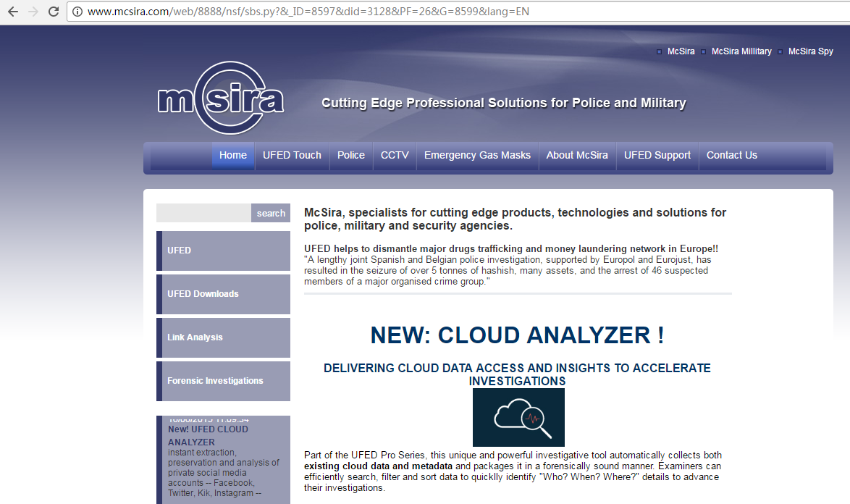Click McSira specialists intro heading
The height and width of the screenshot is (504, 850).
click(x=515, y=219)
